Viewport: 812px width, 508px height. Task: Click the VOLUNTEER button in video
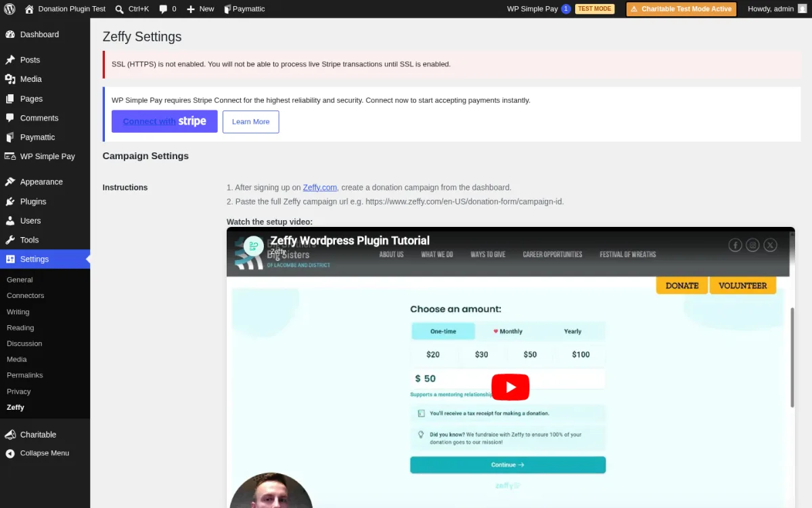tap(743, 286)
